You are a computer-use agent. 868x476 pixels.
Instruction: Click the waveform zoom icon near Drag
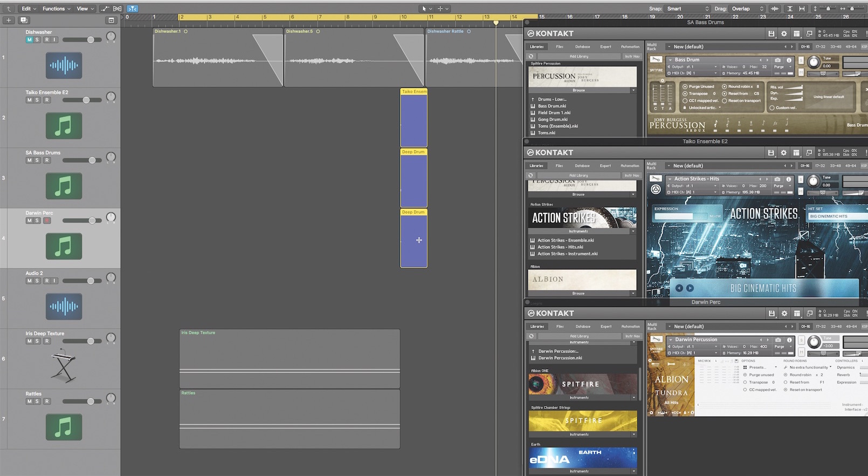(775, 9)
